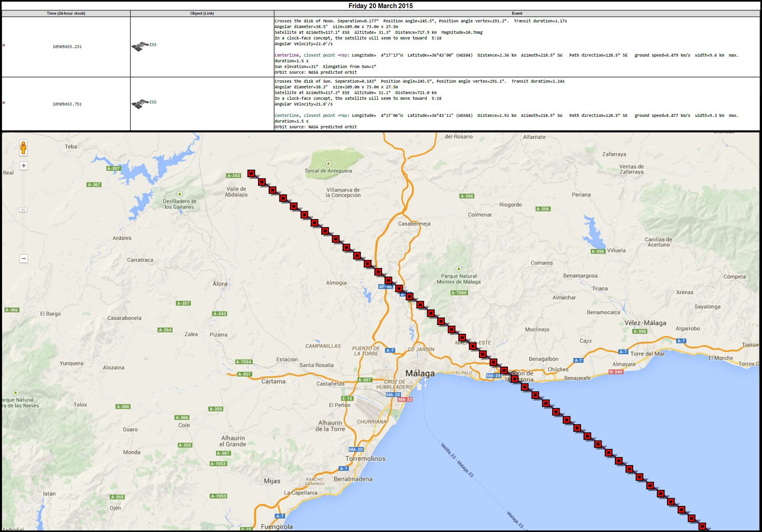Click the Time (24-hour clock) column header

tap(66, 13)
